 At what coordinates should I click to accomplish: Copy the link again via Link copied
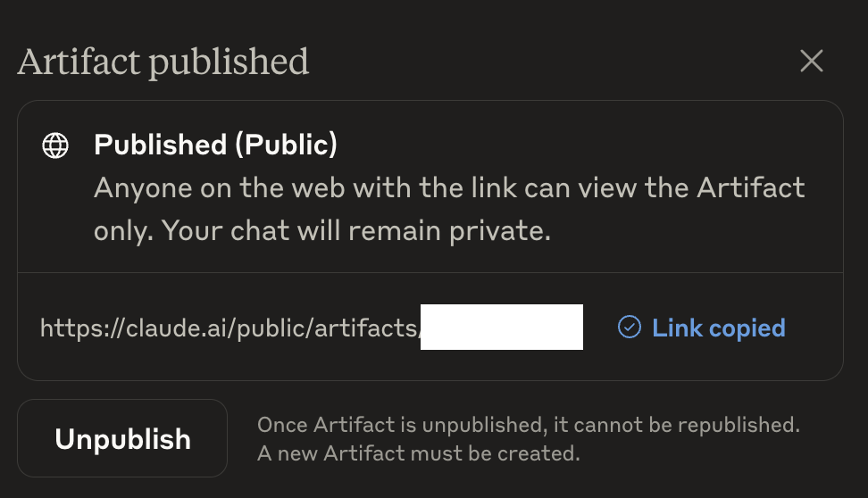701,328
